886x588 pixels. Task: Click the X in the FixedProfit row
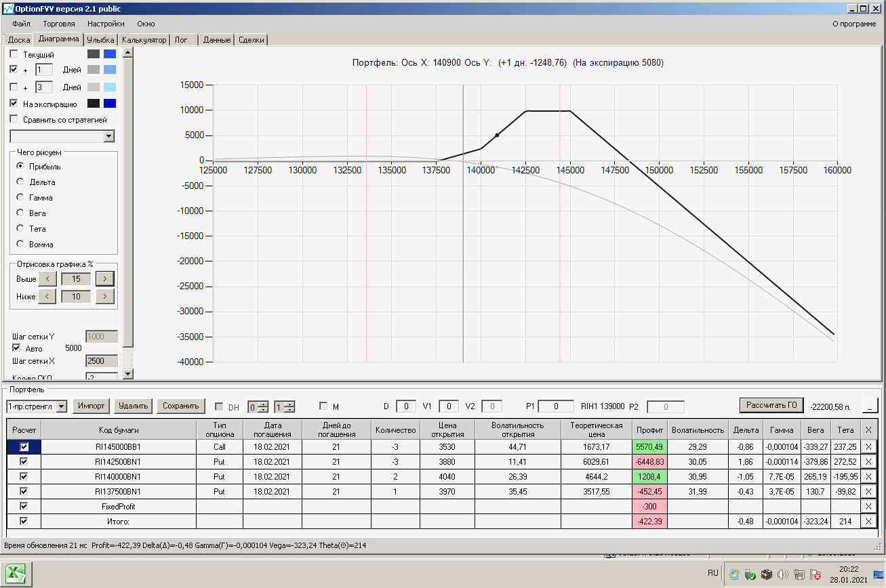(x=868, y=506)
